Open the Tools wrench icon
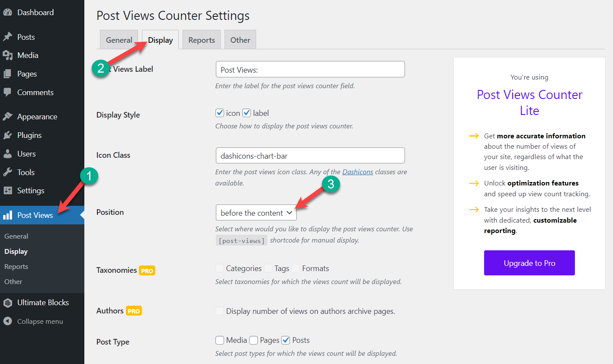Viewport: 613px width, 364px height. tap(8, 172)
